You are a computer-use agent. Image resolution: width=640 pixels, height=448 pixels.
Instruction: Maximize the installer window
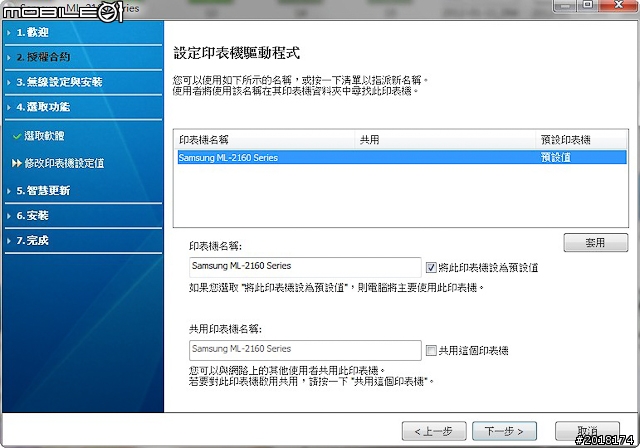[x=588, y=6]
